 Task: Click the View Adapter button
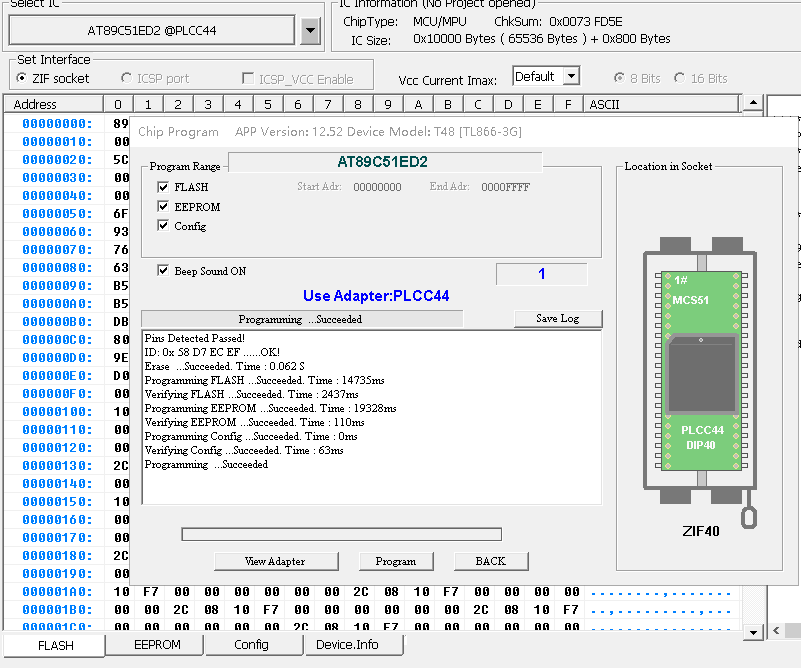tap(275, 561)
